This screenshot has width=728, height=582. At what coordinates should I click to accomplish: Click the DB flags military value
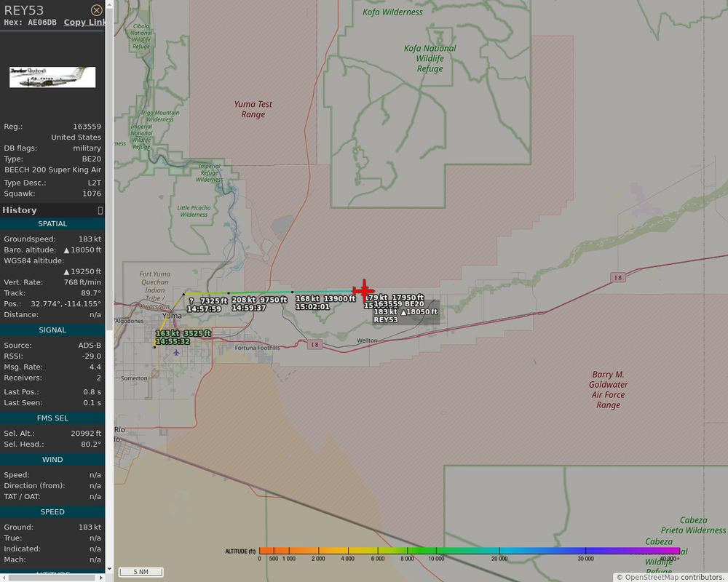[87, 148]
